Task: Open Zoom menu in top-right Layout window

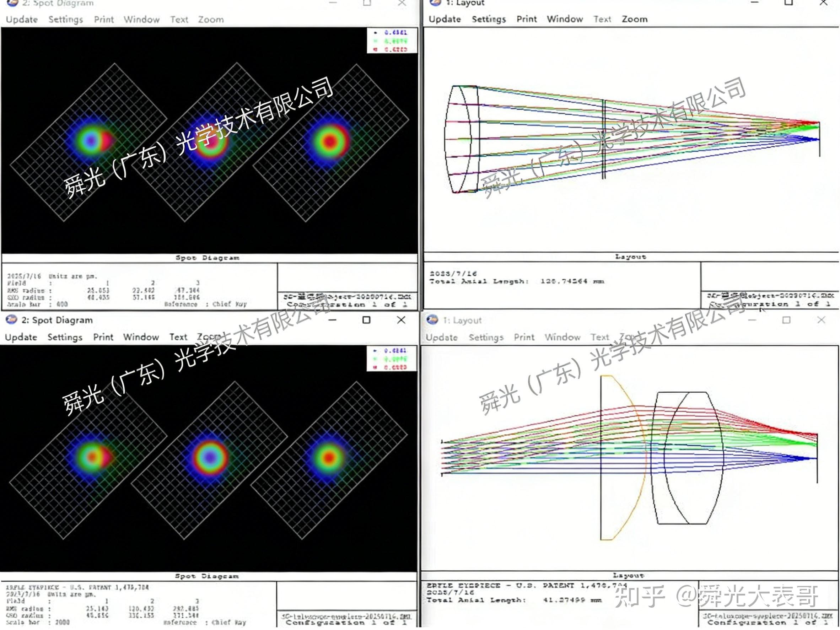Action: tap(635, 19)
